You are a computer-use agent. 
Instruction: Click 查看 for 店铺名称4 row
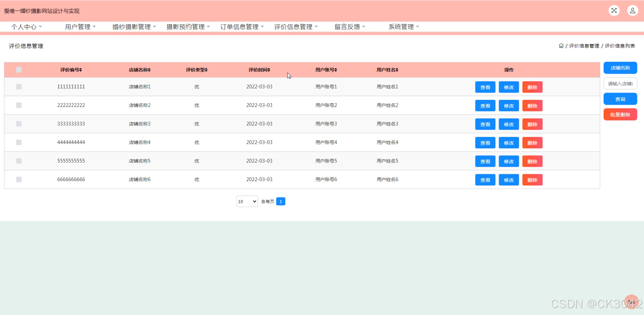485,143
